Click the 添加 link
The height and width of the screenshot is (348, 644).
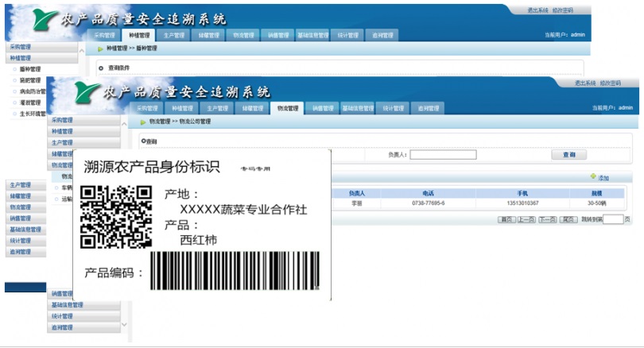603,178
